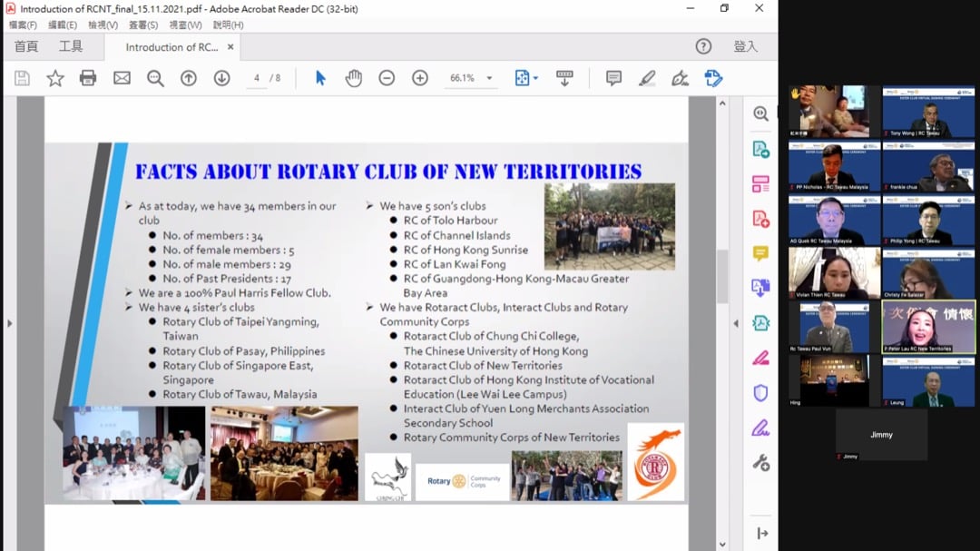Viewport: 980px width, 551px height.
Task: Add a sticky note comment from toolbar
Action: pos(613,78)
